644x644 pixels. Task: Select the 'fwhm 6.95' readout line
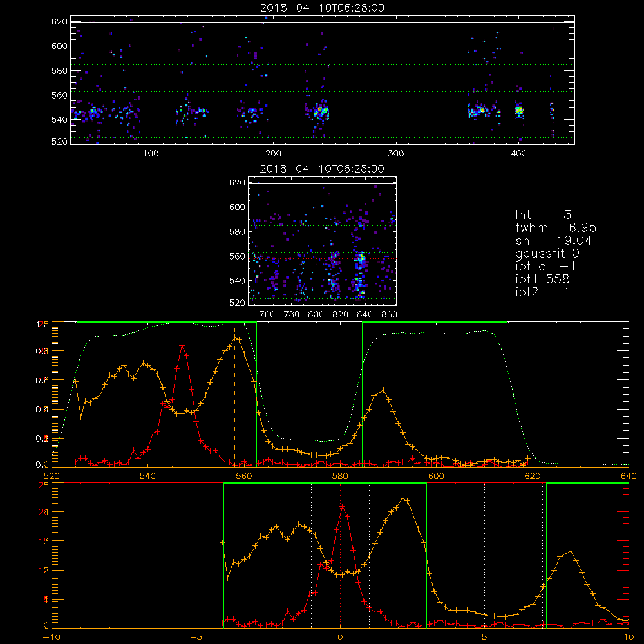[556, 227]
